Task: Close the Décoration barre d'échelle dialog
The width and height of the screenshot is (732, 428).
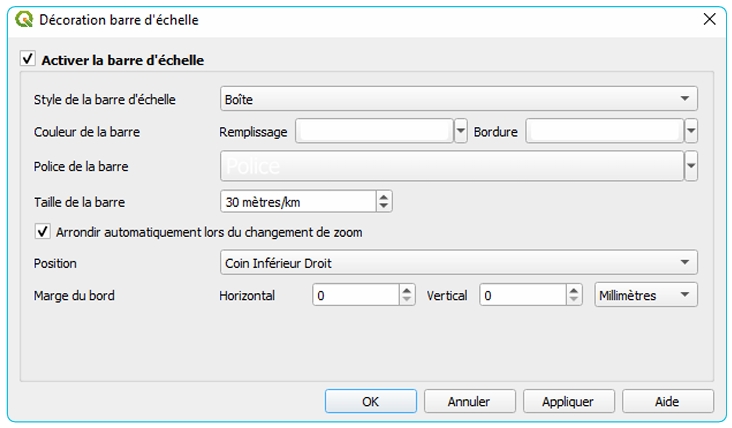Action: click(709, 19)
